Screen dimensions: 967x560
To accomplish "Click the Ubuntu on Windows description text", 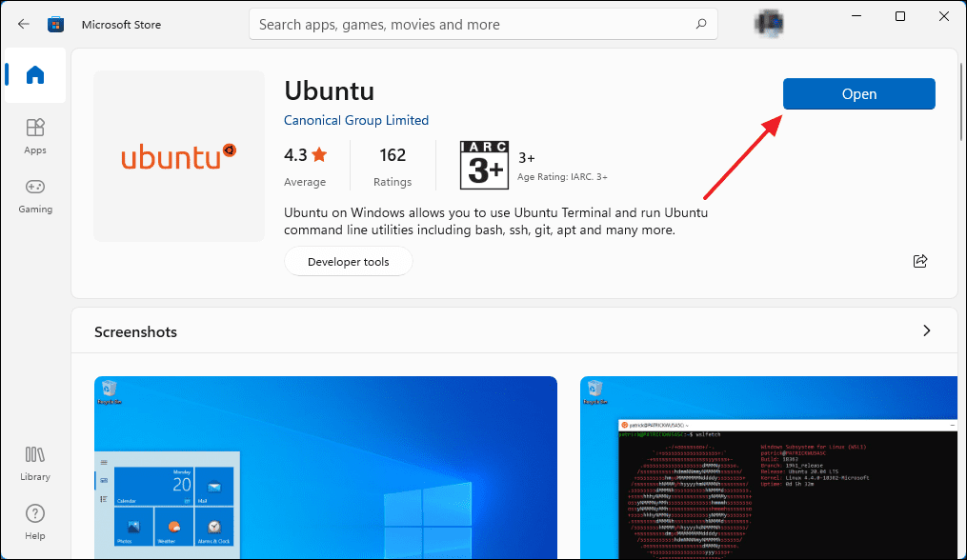I will tap(495, 221).
